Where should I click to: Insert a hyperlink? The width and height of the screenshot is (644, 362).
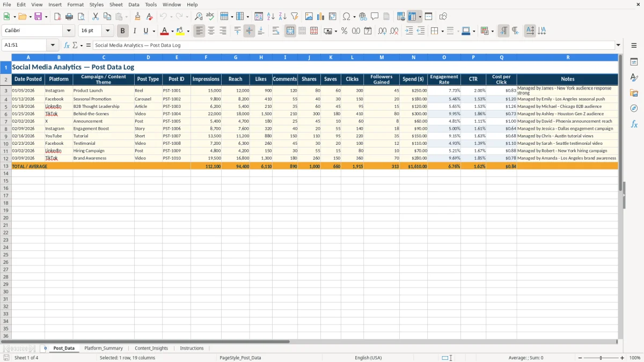coord(363,17)
